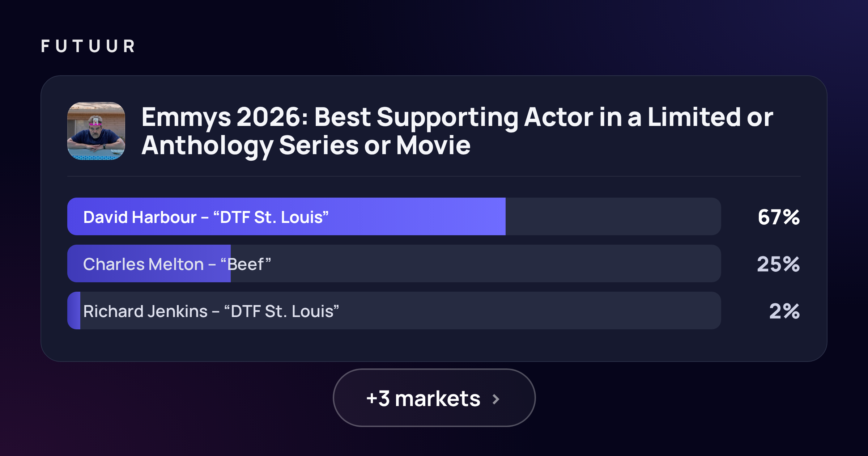The height and width of the screenshot is (456, 868).
Task: Click the "Anthology Series or Movie" title line
Action: click(x=306, y=145)
